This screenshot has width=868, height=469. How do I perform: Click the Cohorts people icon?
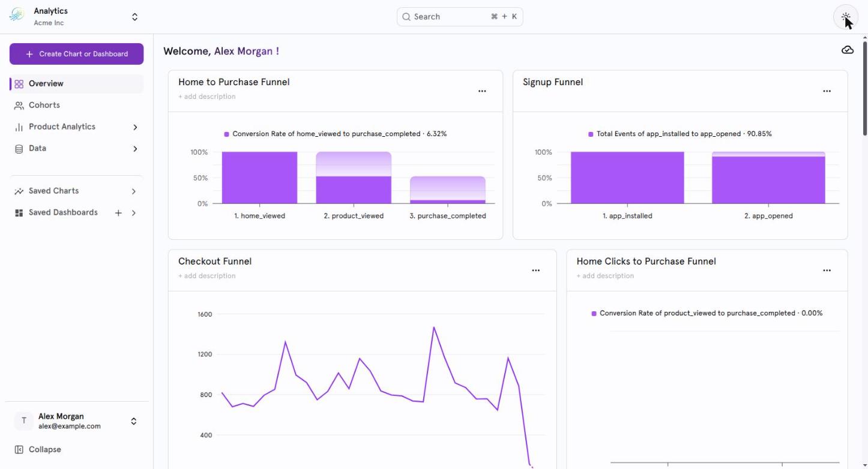click(x=19, y=106)
